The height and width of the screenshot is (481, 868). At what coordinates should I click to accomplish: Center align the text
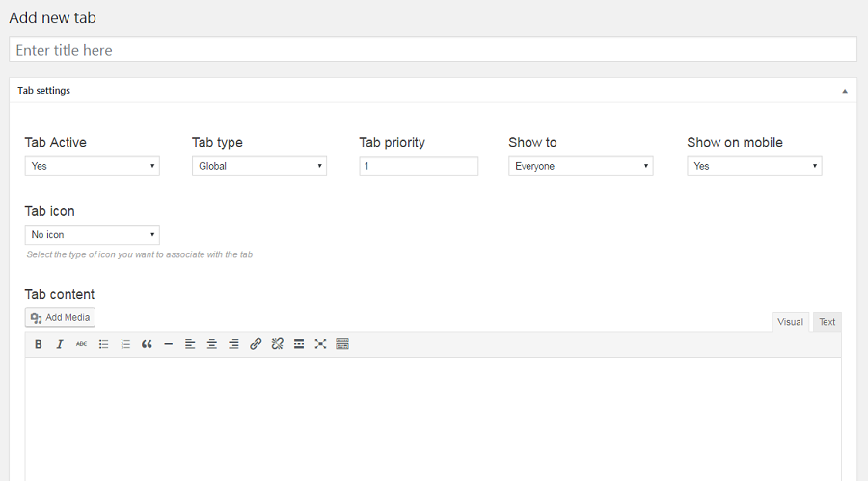212,344
